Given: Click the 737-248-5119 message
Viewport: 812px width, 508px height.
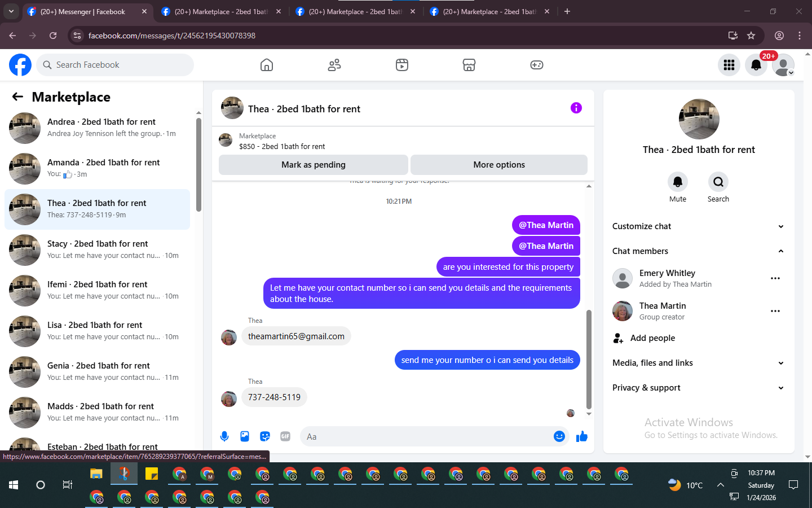Looking at the screenshot, I should [x=274, y=397].
